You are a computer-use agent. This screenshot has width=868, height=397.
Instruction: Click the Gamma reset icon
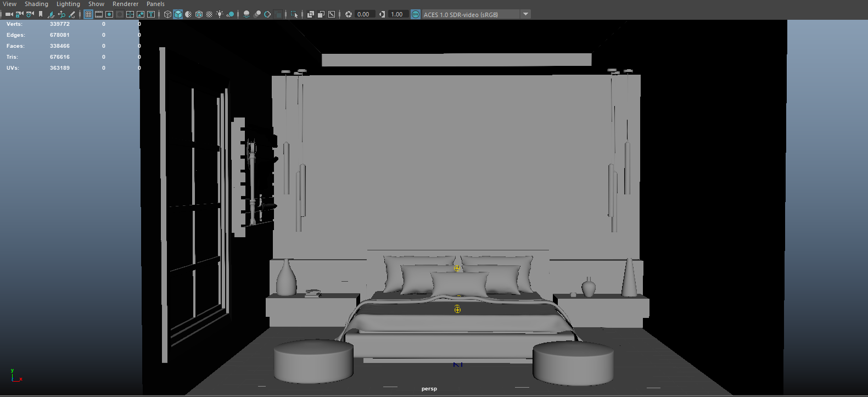click(x=382, y=14)
